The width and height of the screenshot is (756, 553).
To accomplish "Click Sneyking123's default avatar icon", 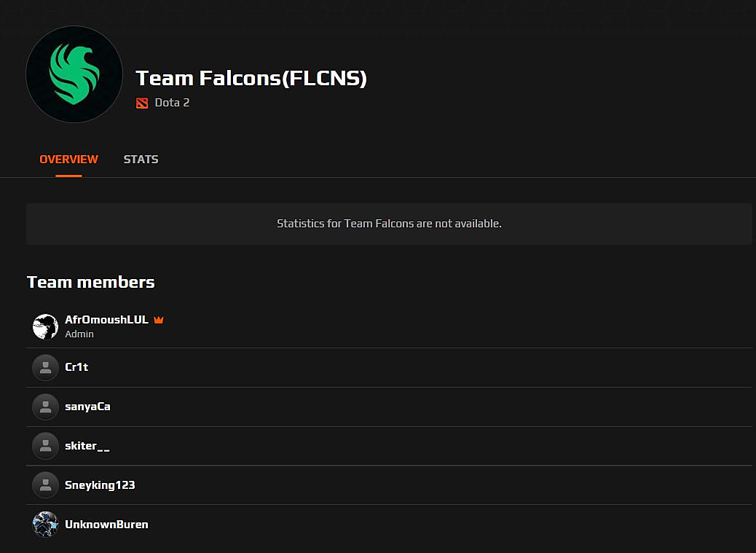I will (45, 485).
